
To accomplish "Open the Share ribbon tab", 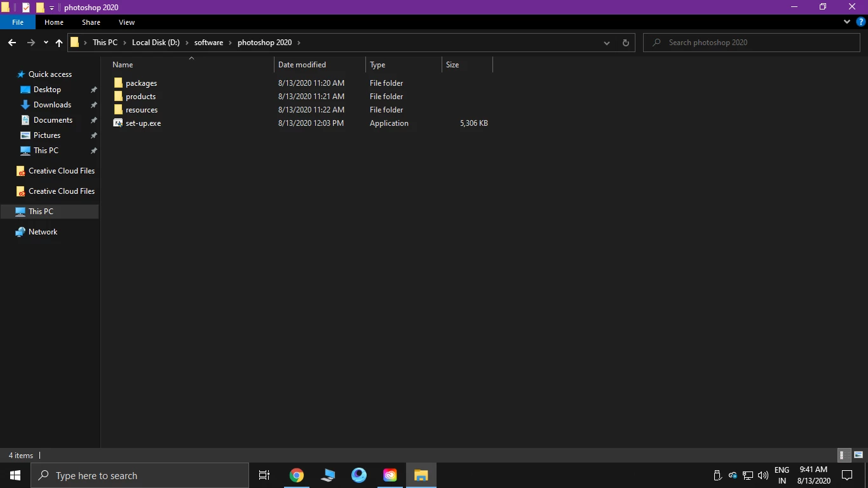I will coord(91,22).
